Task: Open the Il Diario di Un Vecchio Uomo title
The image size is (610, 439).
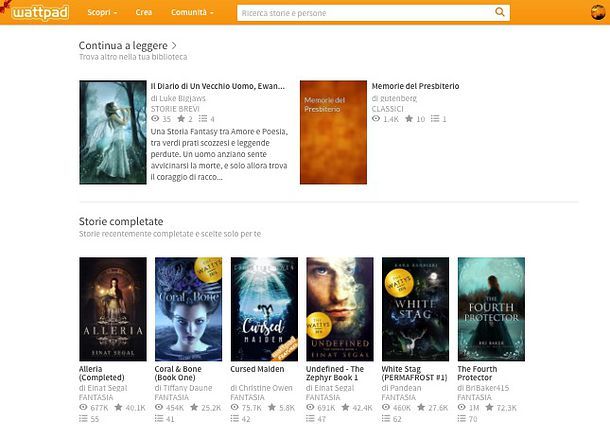Action: coord(217,86)
